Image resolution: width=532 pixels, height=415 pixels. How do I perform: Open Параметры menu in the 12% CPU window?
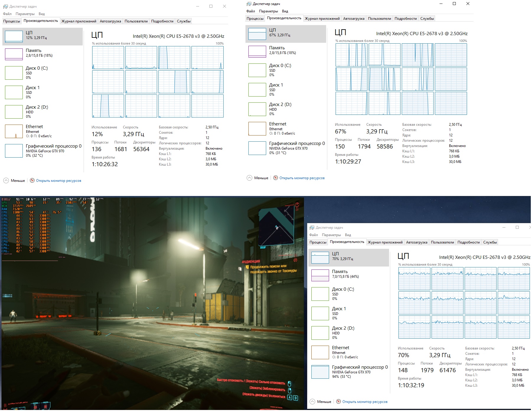(25, 14)
